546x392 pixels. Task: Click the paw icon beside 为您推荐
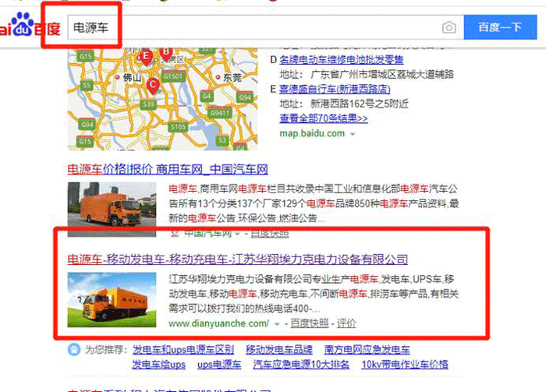[74, 349]
